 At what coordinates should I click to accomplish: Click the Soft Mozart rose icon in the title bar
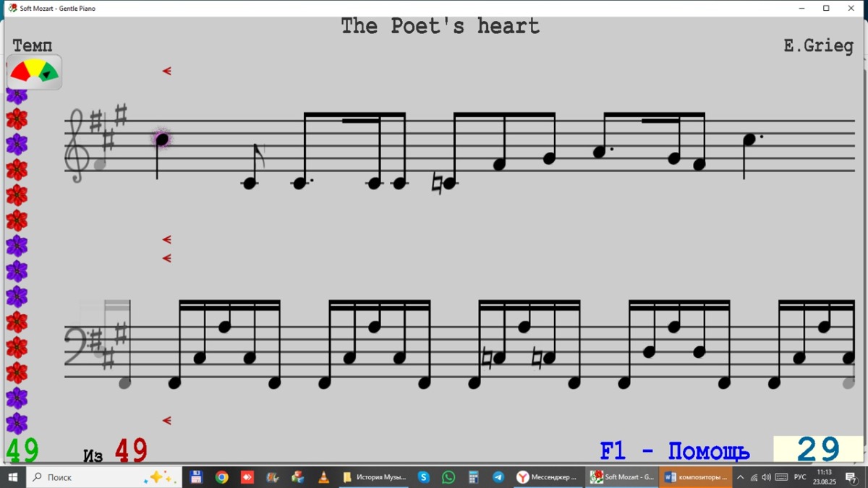coord(12,9)
